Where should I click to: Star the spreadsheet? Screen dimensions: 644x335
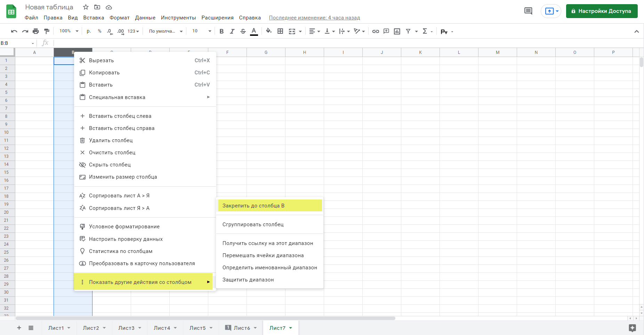86,7
